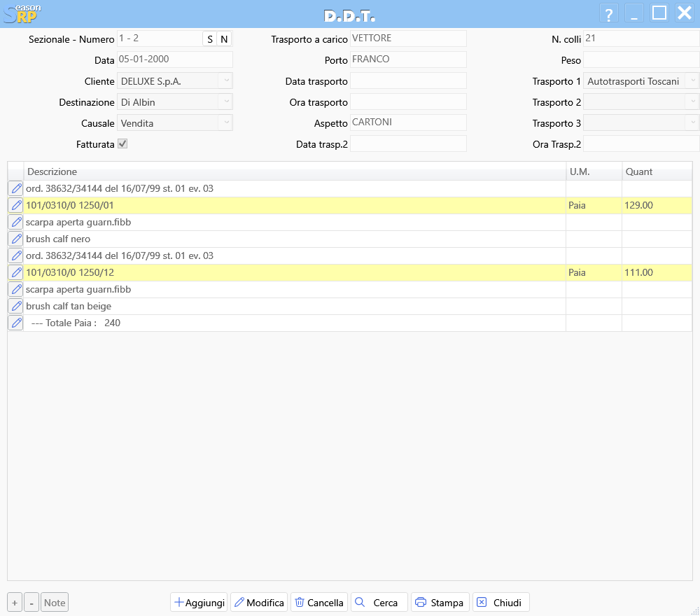Click the N numero toggle button
This screenshot has width=700, height=616.
pyautogui.click(x=224, y=39)
